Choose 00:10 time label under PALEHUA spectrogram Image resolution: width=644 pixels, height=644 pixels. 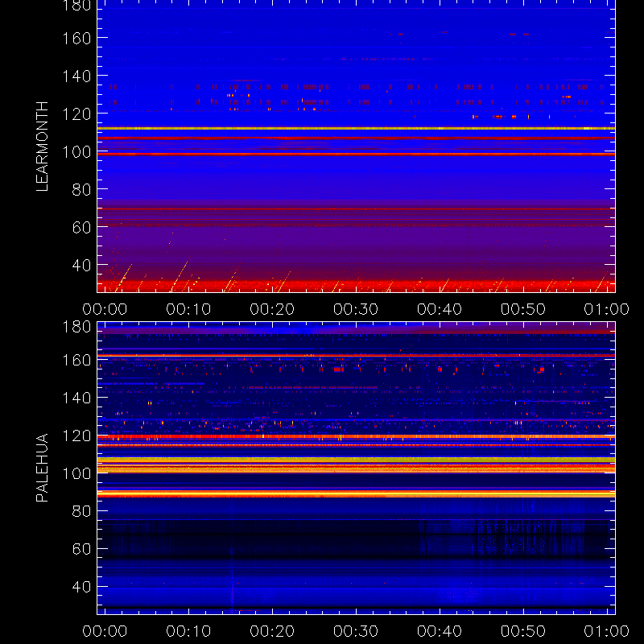(x=188, y=631)
